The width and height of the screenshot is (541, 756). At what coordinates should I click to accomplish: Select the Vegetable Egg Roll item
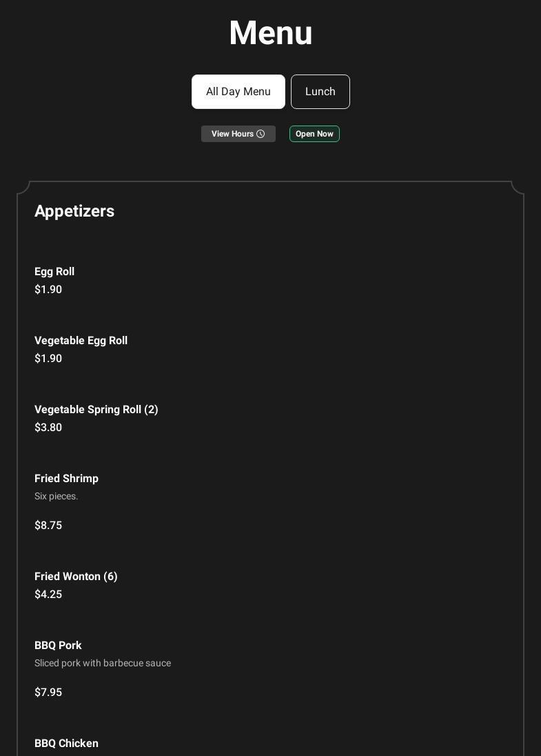click(x=81, y=341)
